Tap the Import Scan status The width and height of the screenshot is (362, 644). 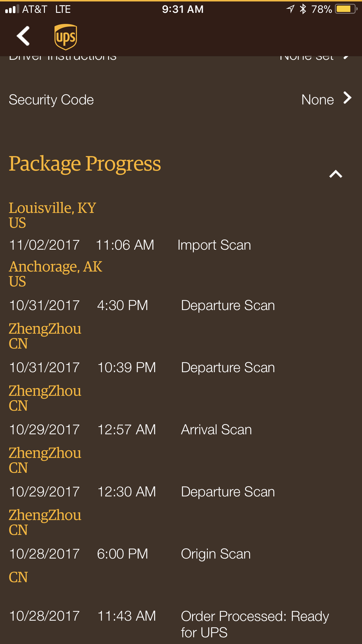[x=214, y=245]
